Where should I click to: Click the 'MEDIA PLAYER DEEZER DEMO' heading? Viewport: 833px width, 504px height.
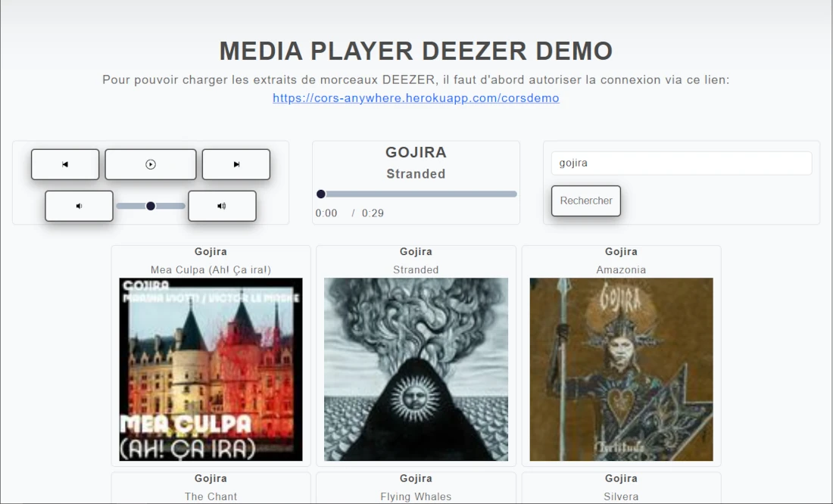click(416, 51)
